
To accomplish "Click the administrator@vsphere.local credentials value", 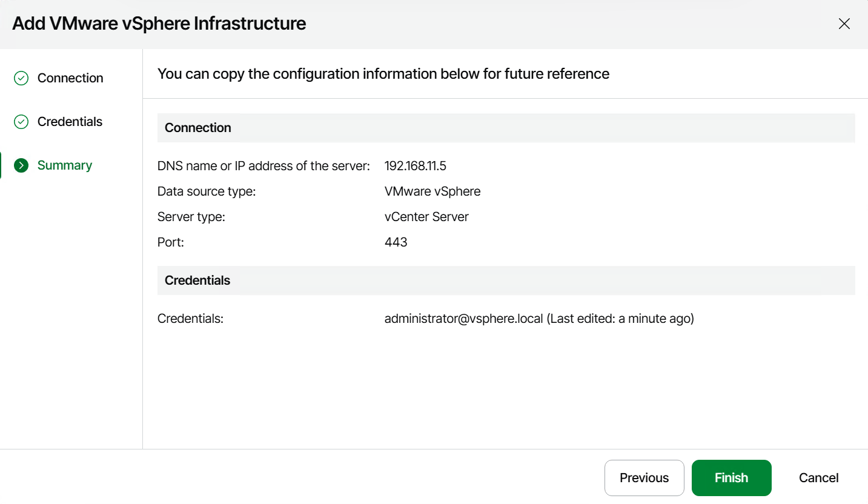I will (x=463, y=319).
